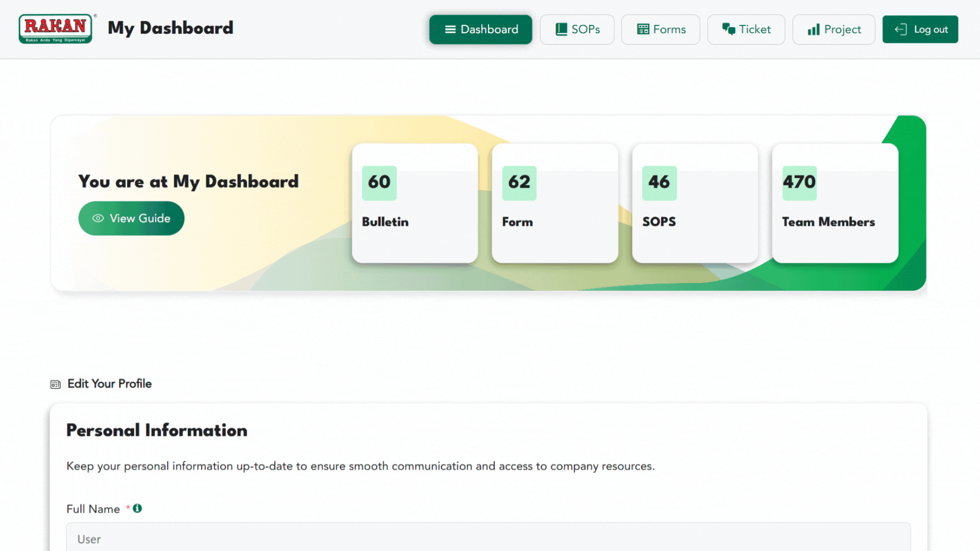This screenshot has height=551, width=980.
Task: Switch to the Forms tab
Action: pyautogui.click(x=660, y=30)
